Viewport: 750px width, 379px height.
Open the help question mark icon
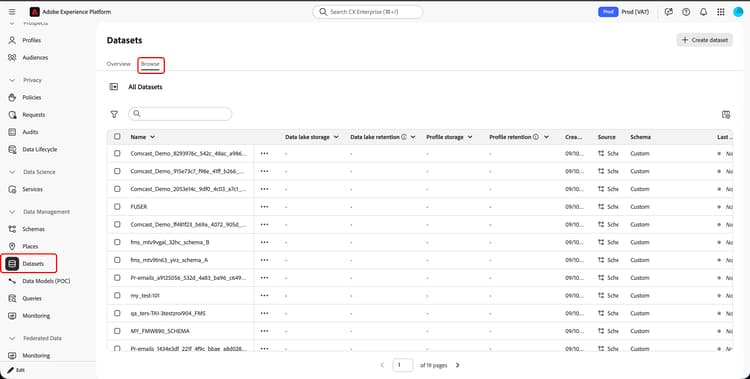pos(686,12)
